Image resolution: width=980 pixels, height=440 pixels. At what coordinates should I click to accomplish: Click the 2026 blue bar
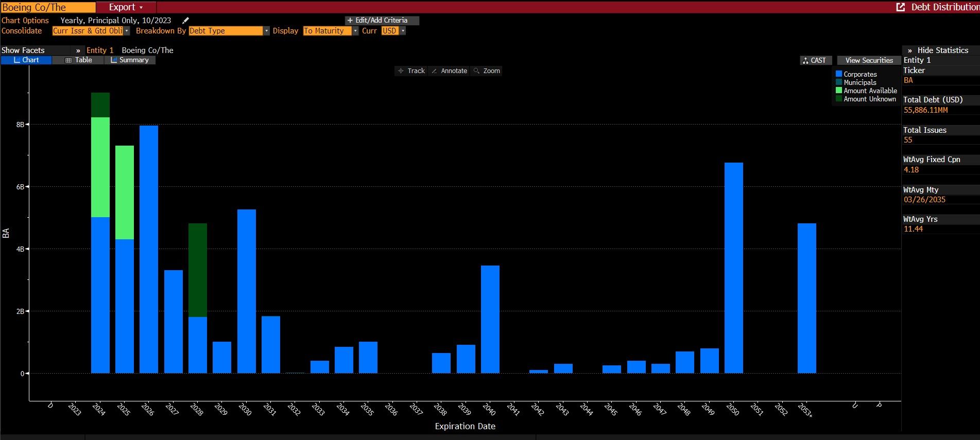(x=149, y=250)
